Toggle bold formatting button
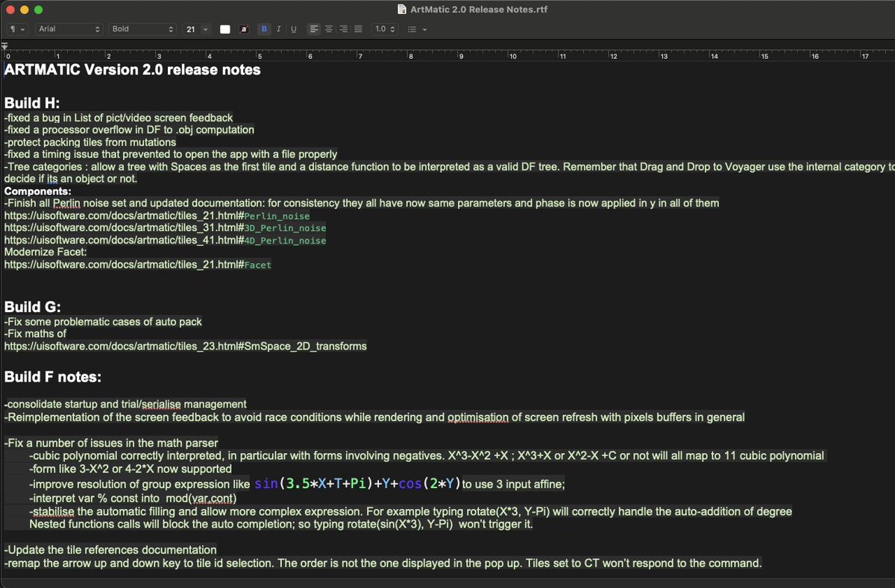The width and height of the screenshot is (895, 588). [x=264, y=29]
